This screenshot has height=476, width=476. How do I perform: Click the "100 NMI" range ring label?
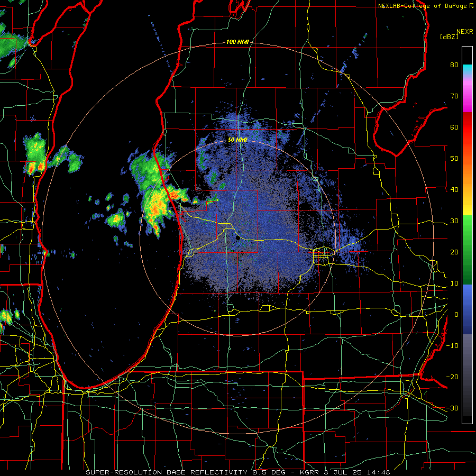pos(237,42)
